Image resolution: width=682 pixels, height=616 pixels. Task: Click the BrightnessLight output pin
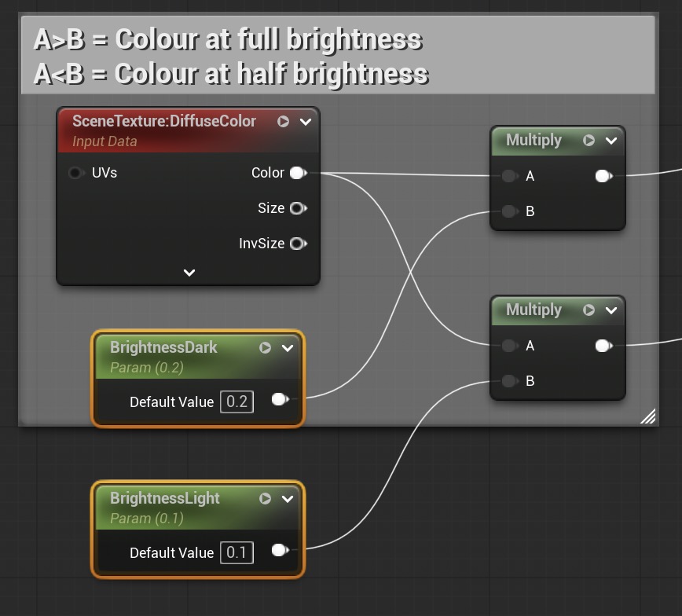(279, 551)
